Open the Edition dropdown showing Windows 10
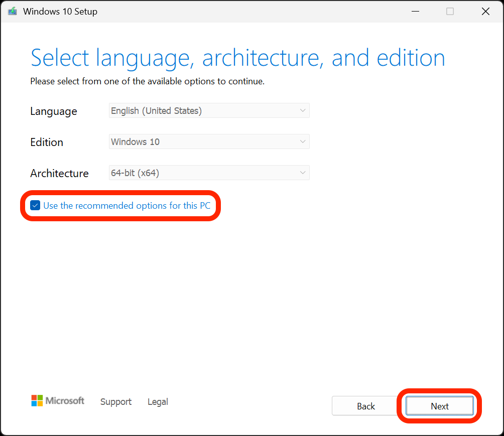 tap(209, 141)
